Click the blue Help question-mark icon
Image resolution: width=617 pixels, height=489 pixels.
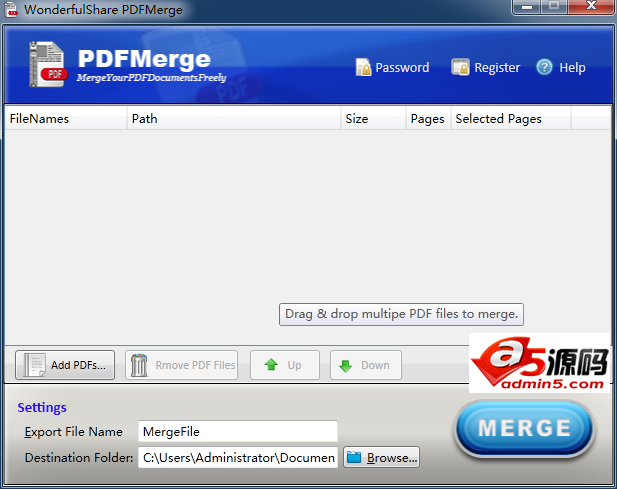544,67
